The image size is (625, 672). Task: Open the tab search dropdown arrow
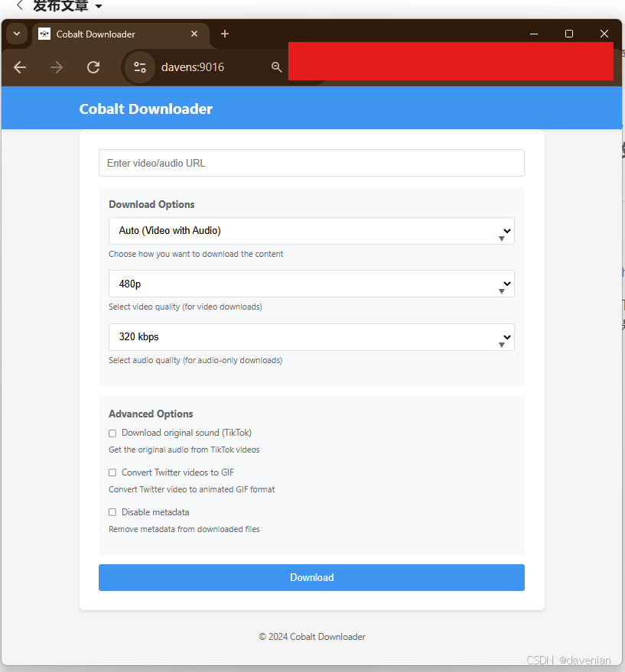coord(17,34)
